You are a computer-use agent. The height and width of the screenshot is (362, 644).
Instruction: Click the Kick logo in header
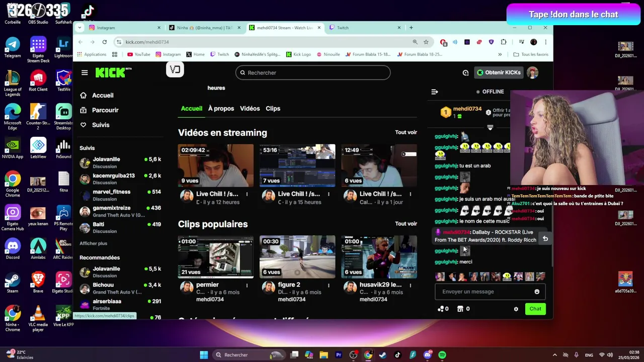point(113,72)
